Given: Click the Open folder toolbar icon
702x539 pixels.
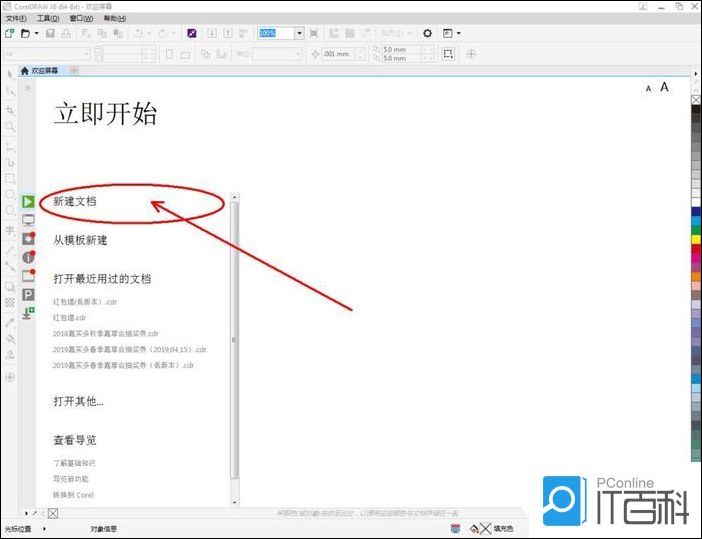Looking at the screenshot, I should tap(26, 33).
